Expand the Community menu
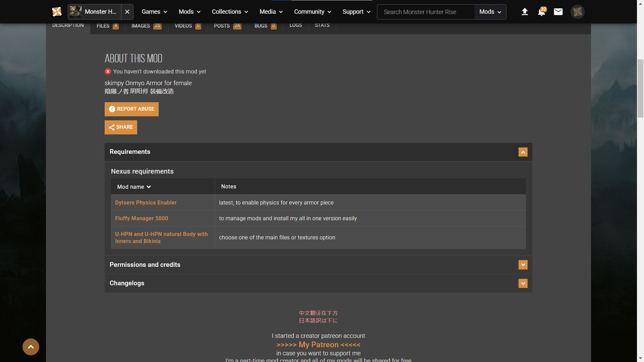The height and width of the screenshot is (362, 644). coord(313,12)
